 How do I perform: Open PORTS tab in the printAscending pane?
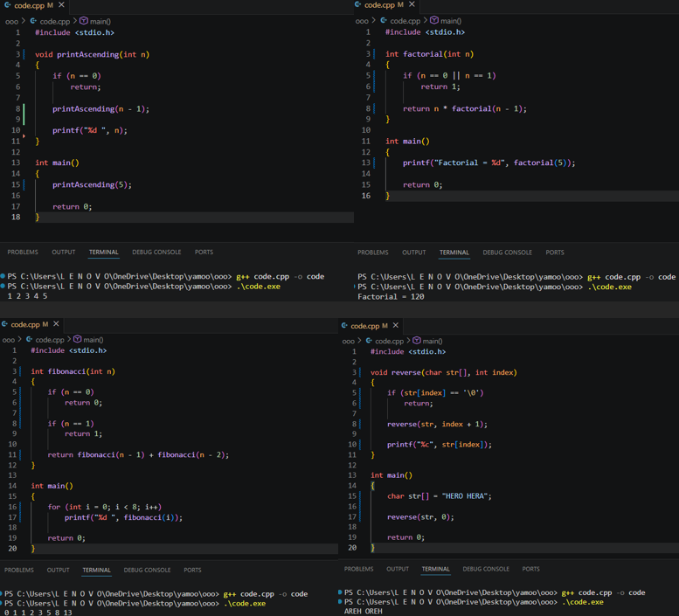(x=204, y=252)
